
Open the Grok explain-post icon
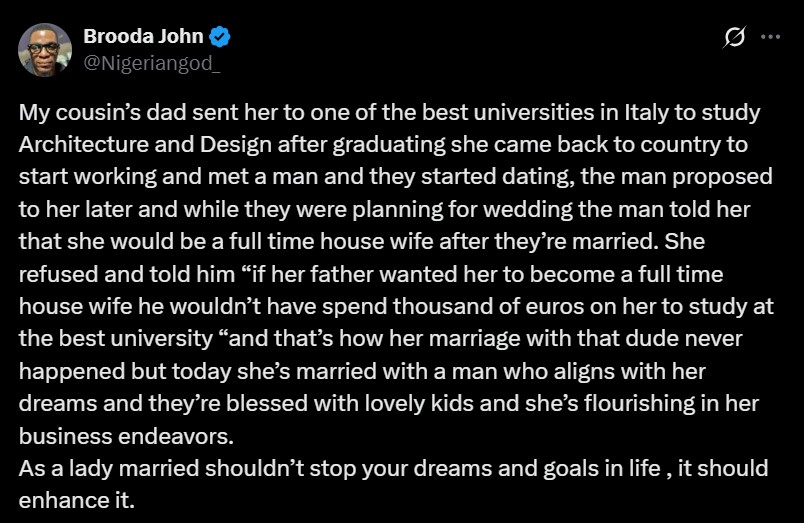tap(733, 37)
